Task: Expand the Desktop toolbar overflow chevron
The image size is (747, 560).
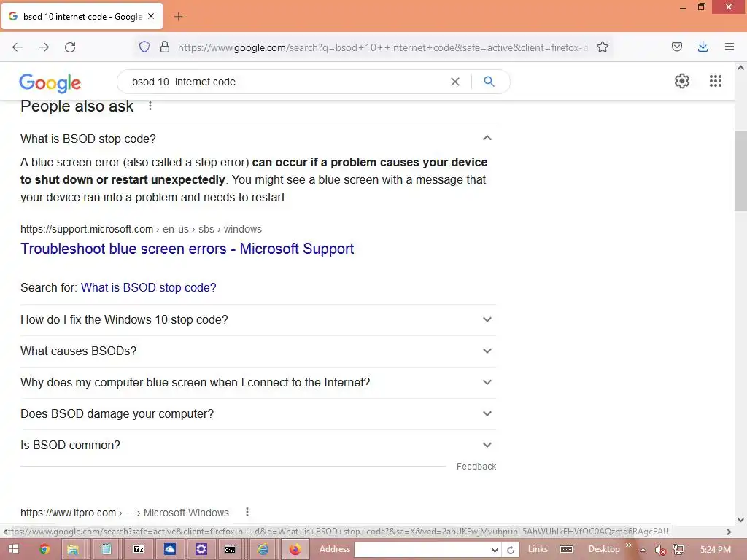Action: tap(628, 545)
